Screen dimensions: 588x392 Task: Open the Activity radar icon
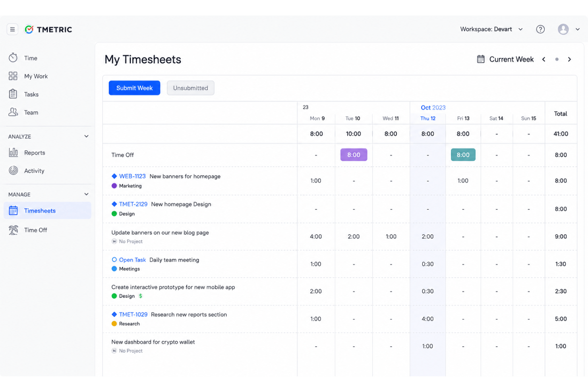point(13,171)
